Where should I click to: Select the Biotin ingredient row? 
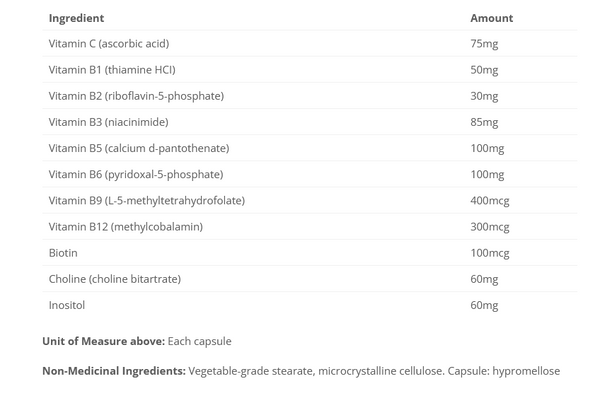tap(63, 253)
